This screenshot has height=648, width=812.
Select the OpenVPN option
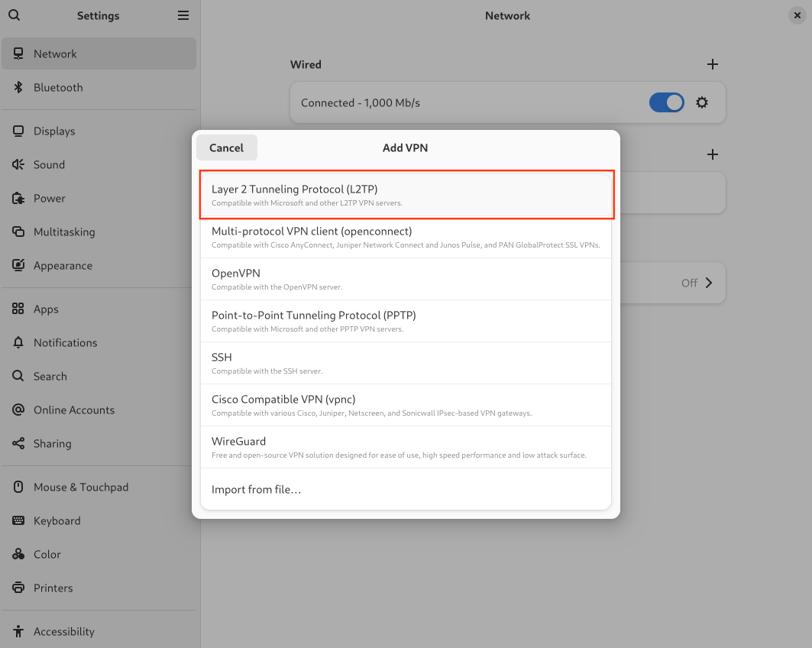click(x=406, y=279)
